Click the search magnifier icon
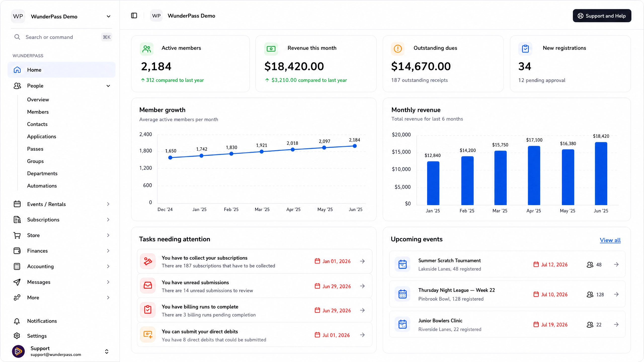The image size is (644, 362). [17, 37]
